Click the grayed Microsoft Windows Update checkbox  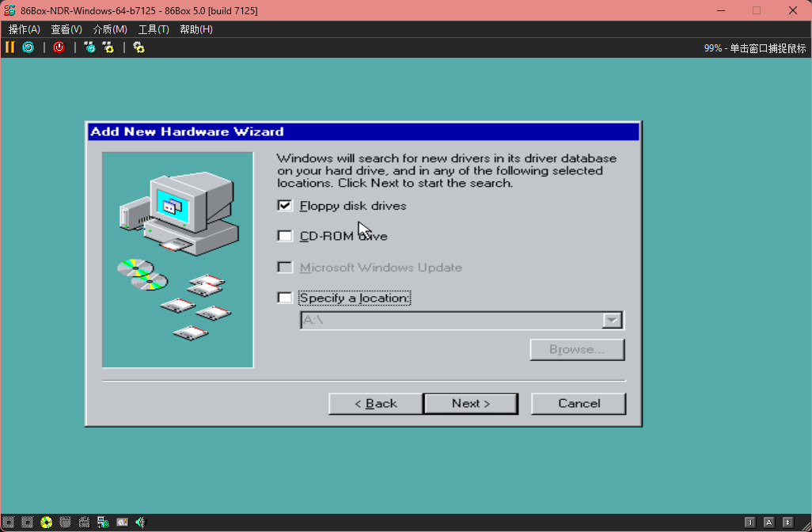[285, 268]
